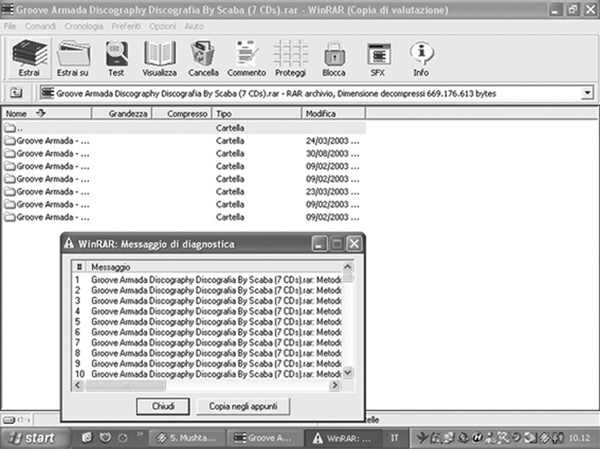Click the 10.12 taskbar clock

579,438
